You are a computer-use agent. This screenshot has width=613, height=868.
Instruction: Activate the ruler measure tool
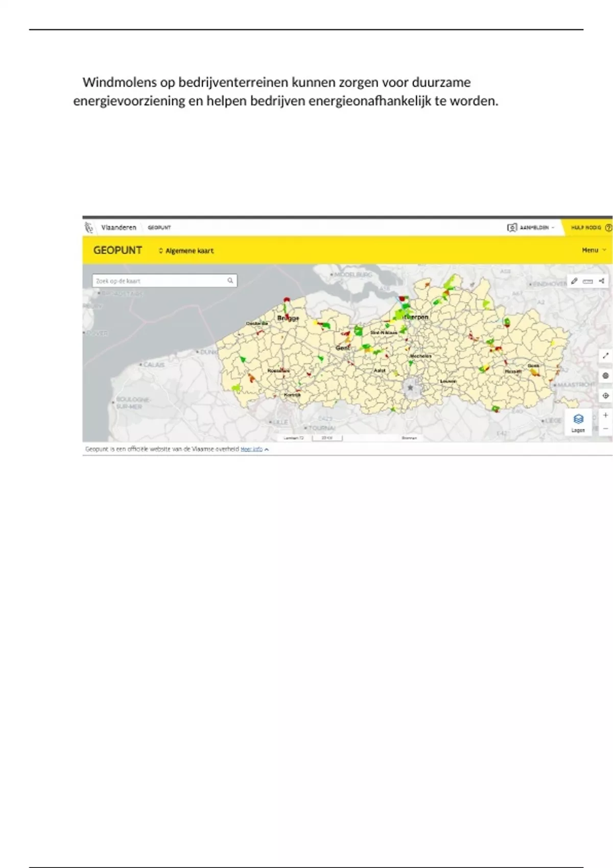(588, 281)
